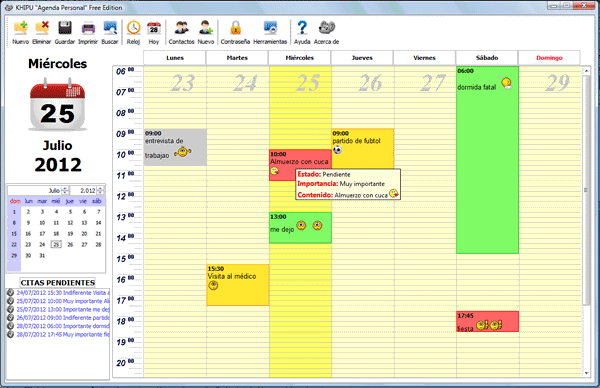Select the red Domingo column header
This screenshot has height=388, width=600.
pos(549,58)
